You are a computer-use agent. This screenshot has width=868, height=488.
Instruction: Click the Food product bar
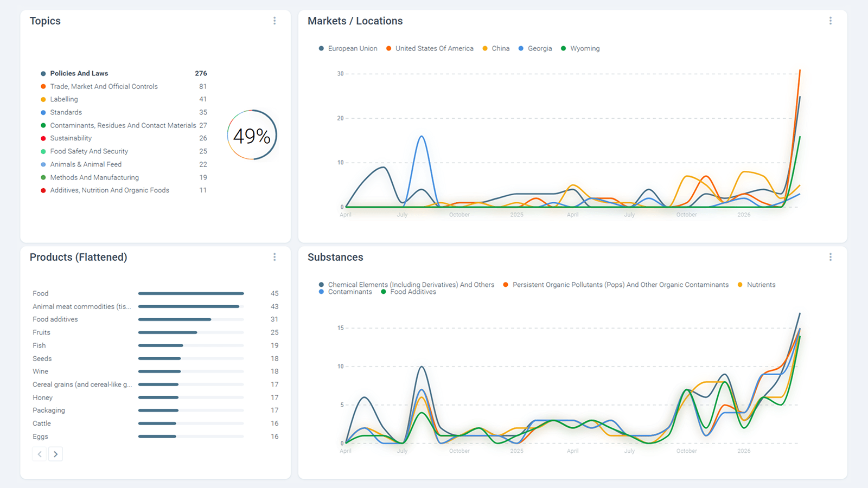190,293
